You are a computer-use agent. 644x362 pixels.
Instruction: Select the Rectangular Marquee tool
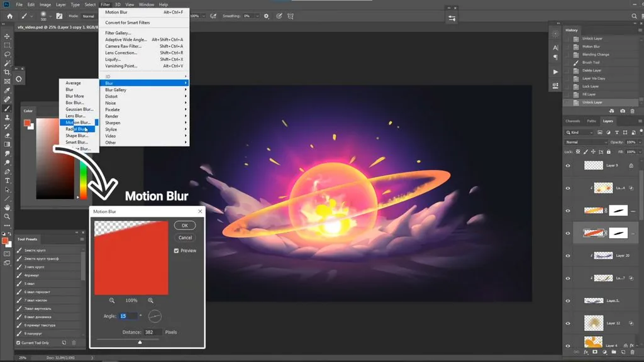click(x=7, y=45)
